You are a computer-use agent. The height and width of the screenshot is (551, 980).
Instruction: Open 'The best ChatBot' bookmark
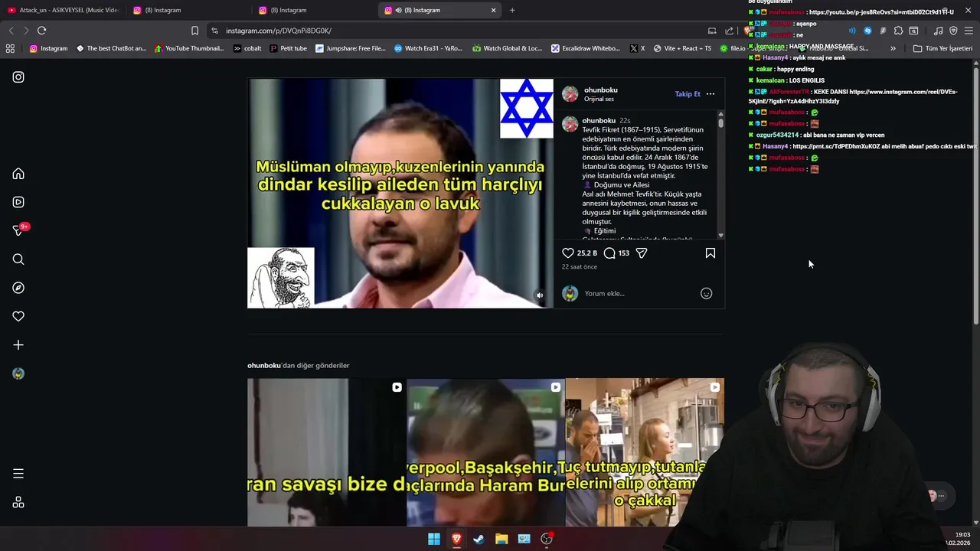pyautogui.click(x=111, y=48)
